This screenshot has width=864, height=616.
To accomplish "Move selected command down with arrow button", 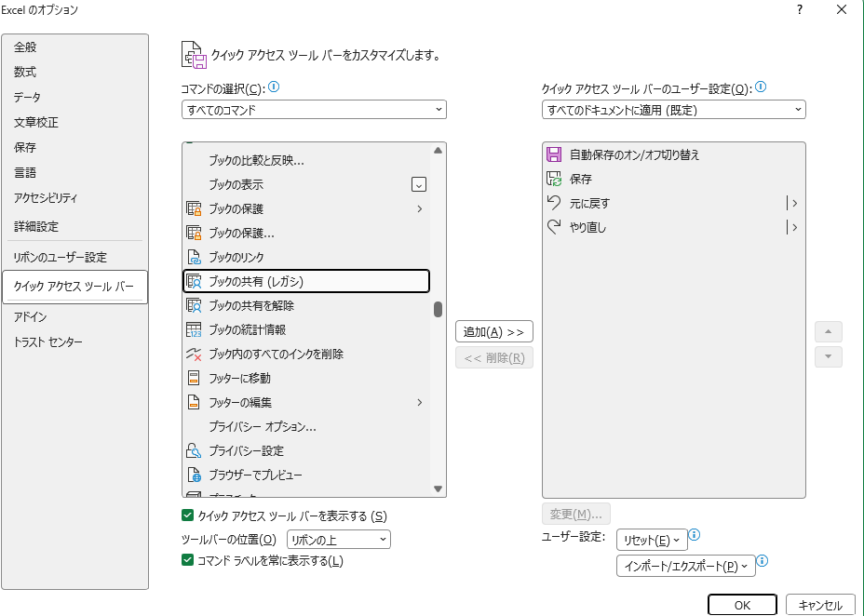I will (829, 356).
